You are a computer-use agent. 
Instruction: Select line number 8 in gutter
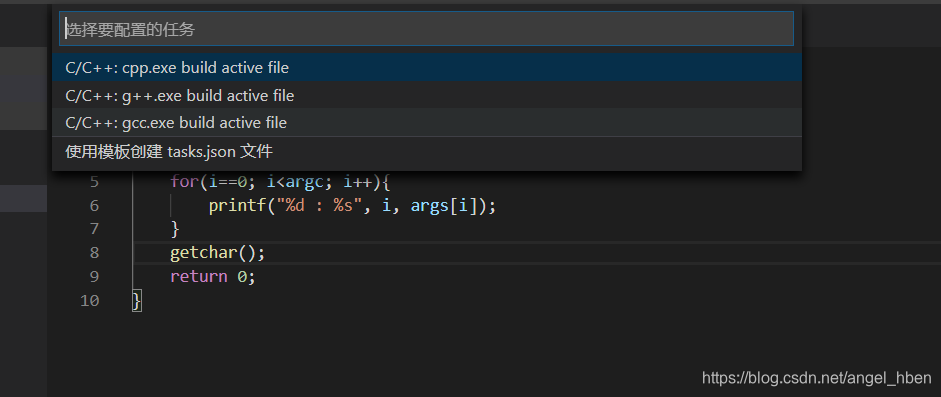pos(94,252)
